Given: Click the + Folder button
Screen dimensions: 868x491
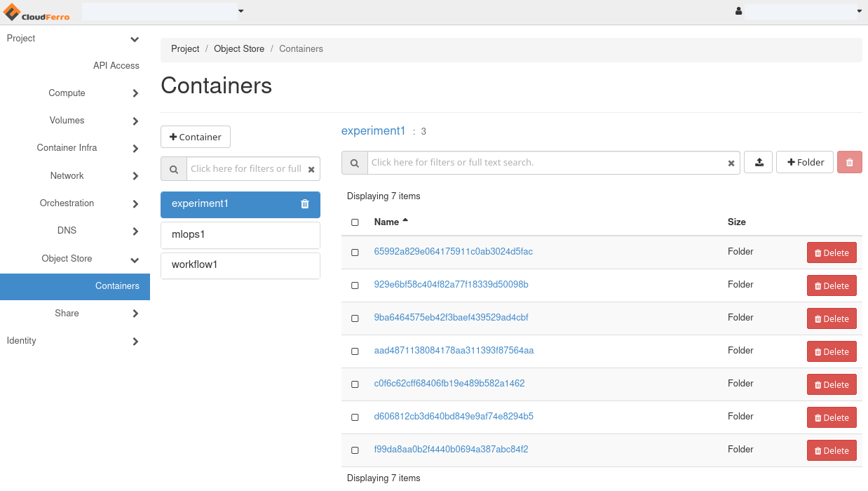Looking at the screenshot, I should pos(805,162).
